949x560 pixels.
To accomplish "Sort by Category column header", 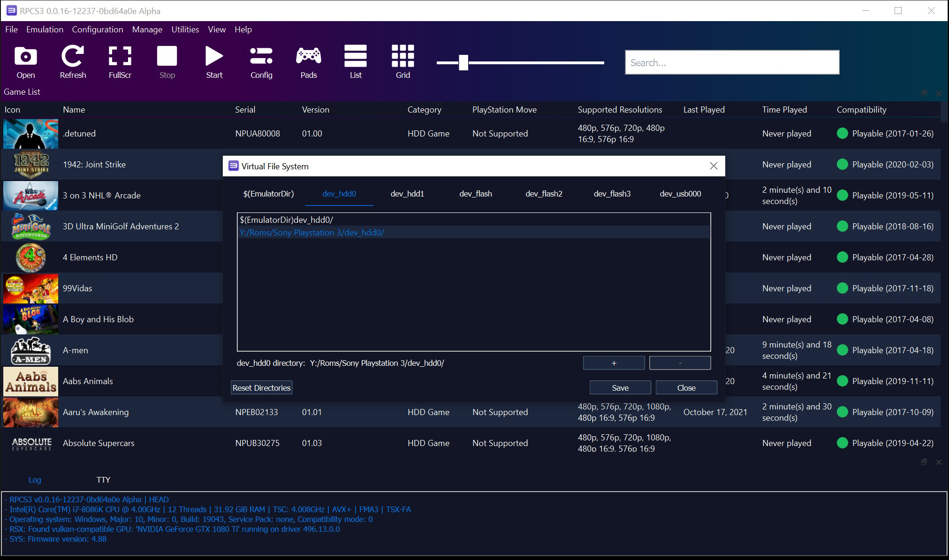I will coord(424,110).
